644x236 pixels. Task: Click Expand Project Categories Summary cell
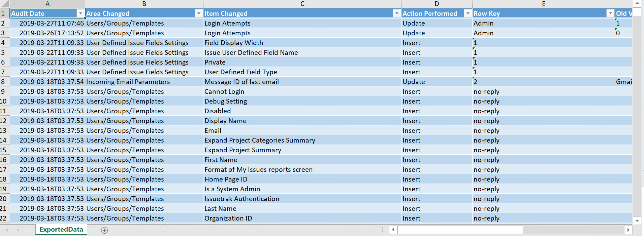pos(302,140)
